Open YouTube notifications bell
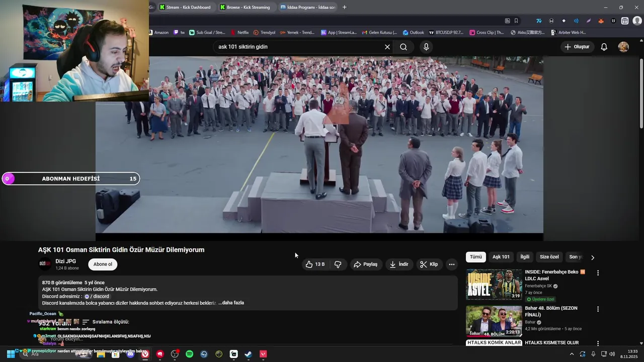The height and width of the screenshot is (362, 644). [604, 47]
